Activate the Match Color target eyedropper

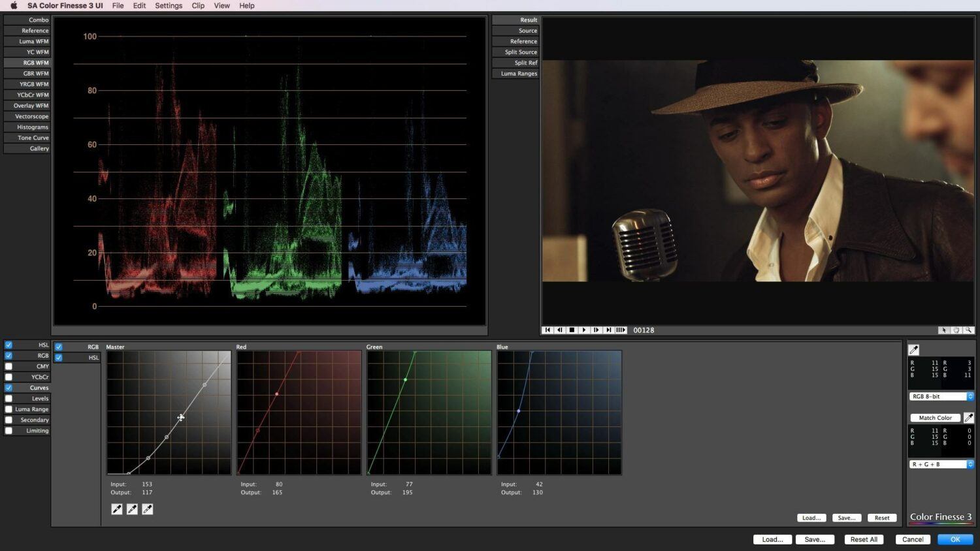[969, 418]
